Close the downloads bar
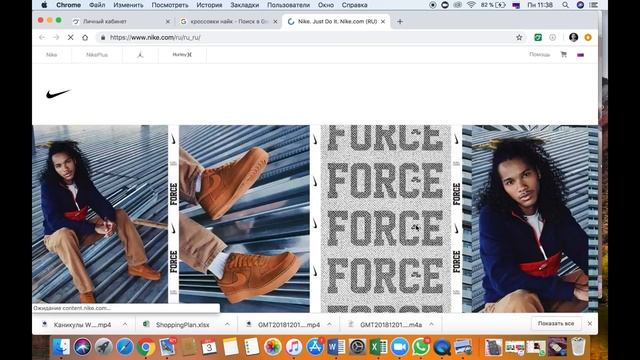 [x=590, y=323]
